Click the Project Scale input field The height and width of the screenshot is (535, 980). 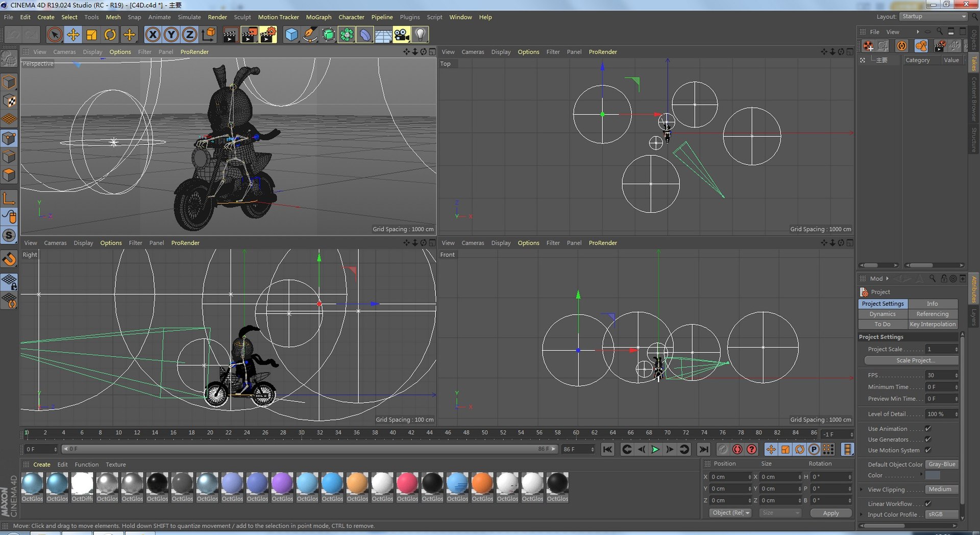942,349
